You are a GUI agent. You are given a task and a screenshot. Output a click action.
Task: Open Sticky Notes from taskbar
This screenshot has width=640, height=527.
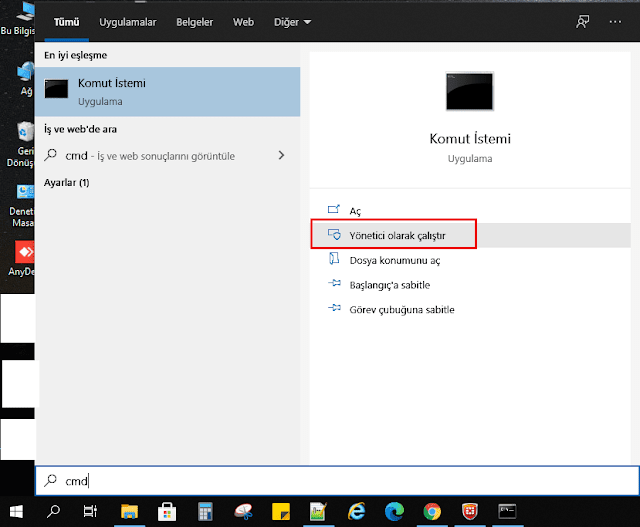281,511
